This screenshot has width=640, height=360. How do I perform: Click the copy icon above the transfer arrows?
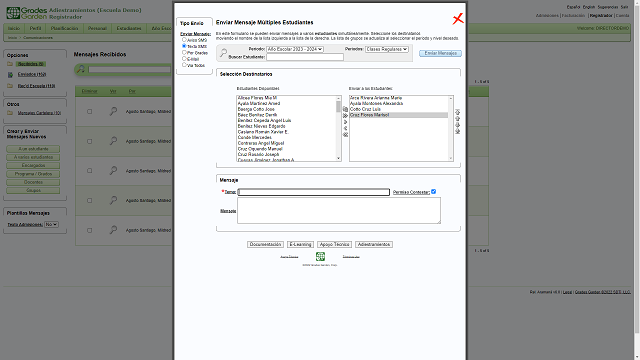[x=345, y=109]
